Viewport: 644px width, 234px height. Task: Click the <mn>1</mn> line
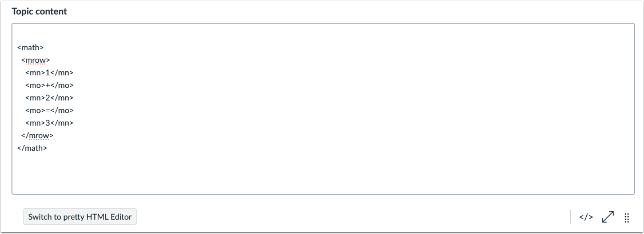coord(49,72)
